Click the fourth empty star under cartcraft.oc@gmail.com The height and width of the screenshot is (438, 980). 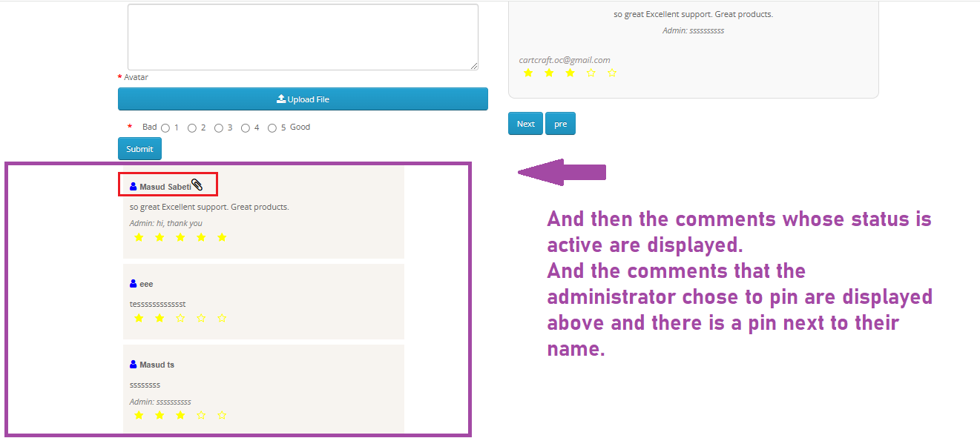[591, 73]
